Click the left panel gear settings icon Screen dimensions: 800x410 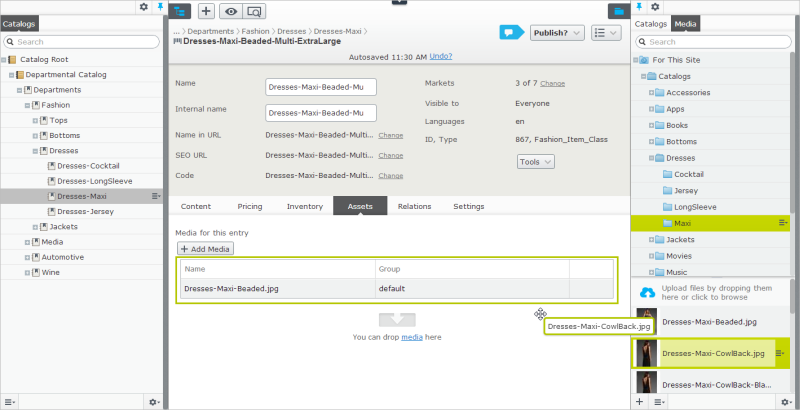pyautogui.click(x=144, y=6)
